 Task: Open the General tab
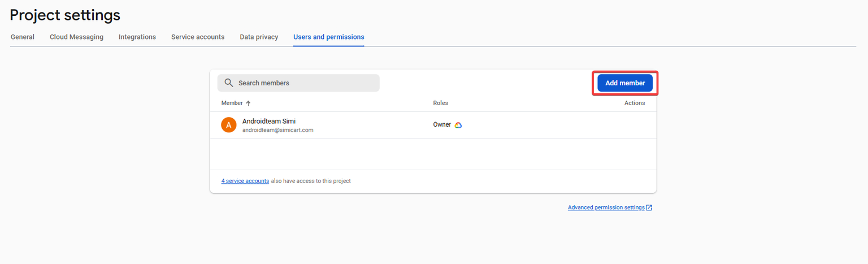pos(23,37)
